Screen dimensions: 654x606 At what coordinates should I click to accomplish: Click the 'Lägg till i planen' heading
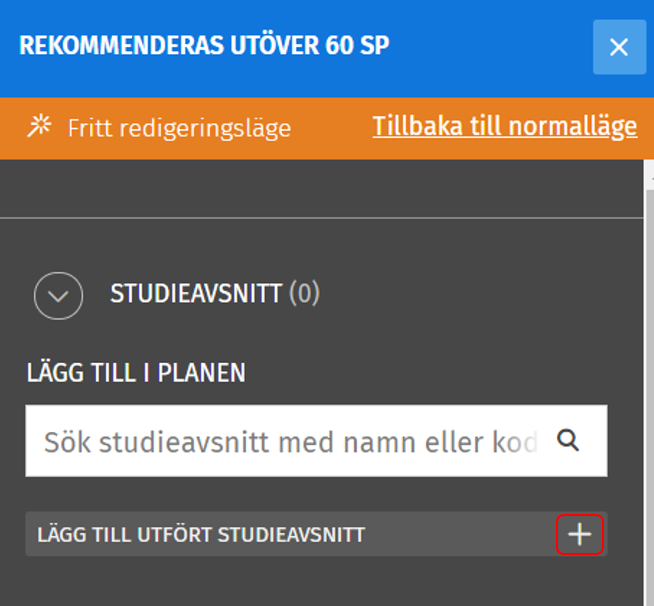(x=135, y=373)
